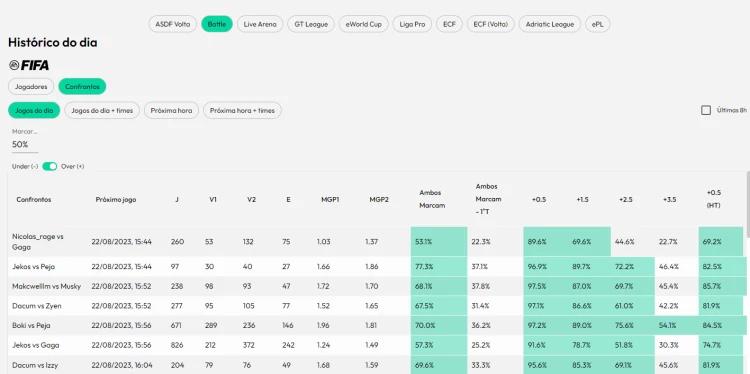The width and height of the screenshot is (750, 374).
Task: Click the Histórico do dia heading
Action: pos(53,43)
